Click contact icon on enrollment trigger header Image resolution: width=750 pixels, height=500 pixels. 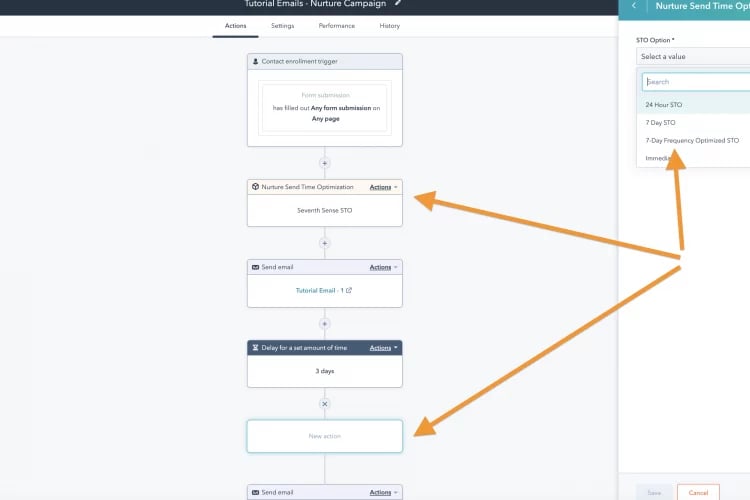(255, 61)
